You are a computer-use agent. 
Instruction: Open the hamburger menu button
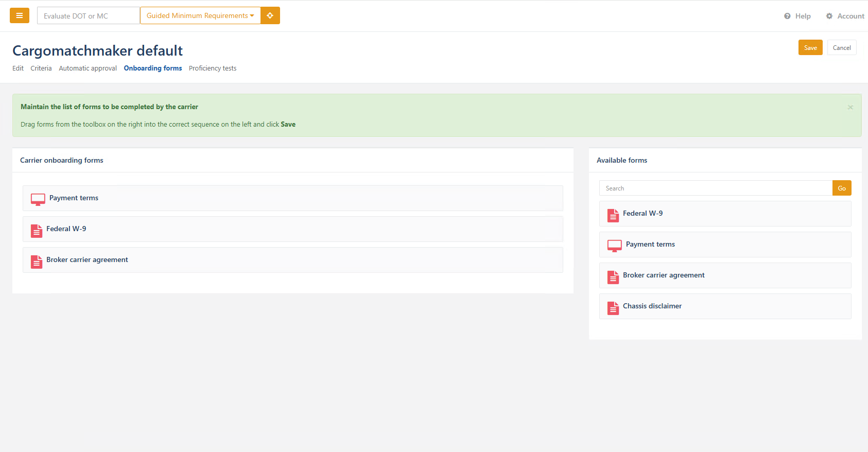tap(20, 15)
